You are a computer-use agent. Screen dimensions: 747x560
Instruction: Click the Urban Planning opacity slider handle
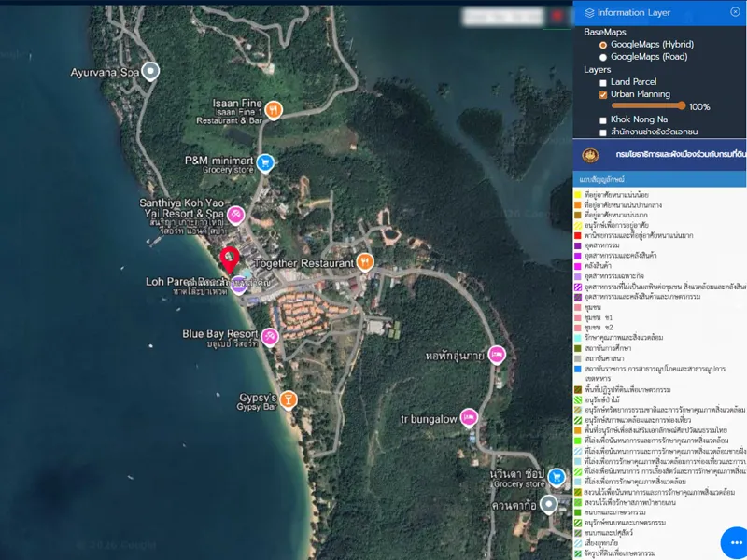[682, 106]
